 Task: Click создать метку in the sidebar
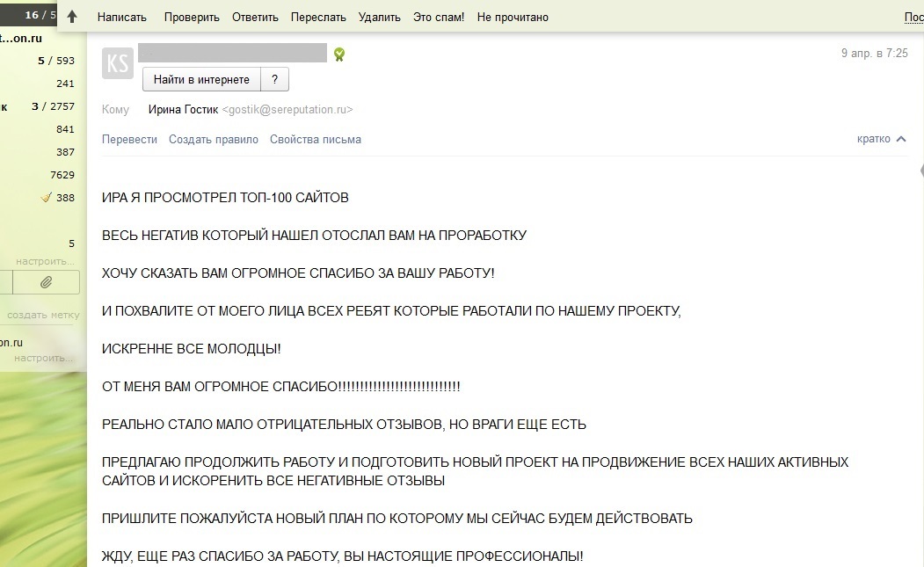(x=43, y=315)
